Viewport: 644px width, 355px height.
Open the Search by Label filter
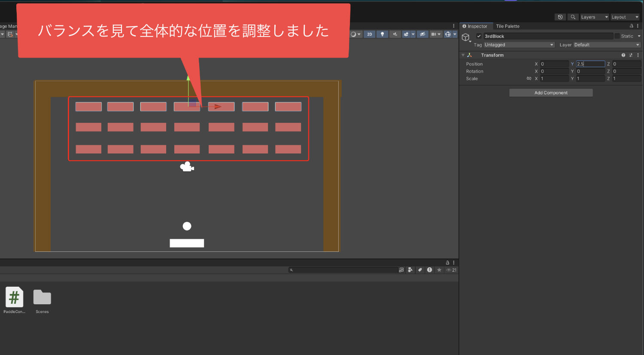pyautogui.click(x=420, y=270)
